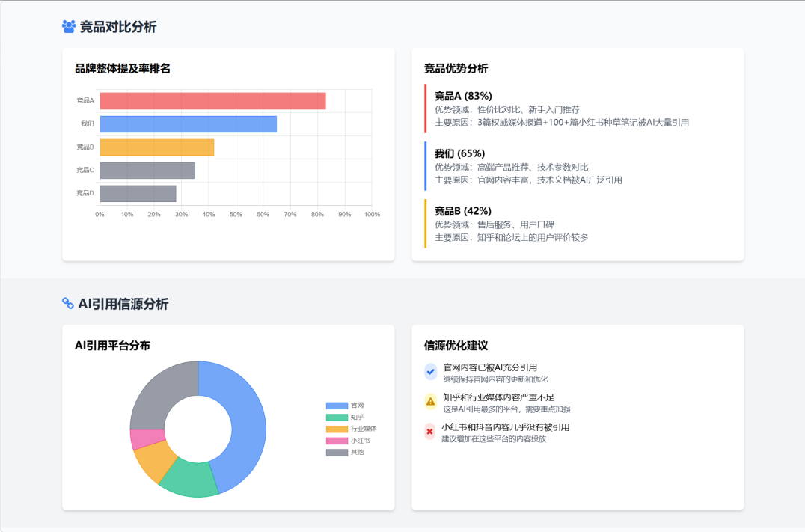Toggle the 行业媒体 legend color box
The height and width of the screenshot is (532, 805).
(x=337, y=429)
